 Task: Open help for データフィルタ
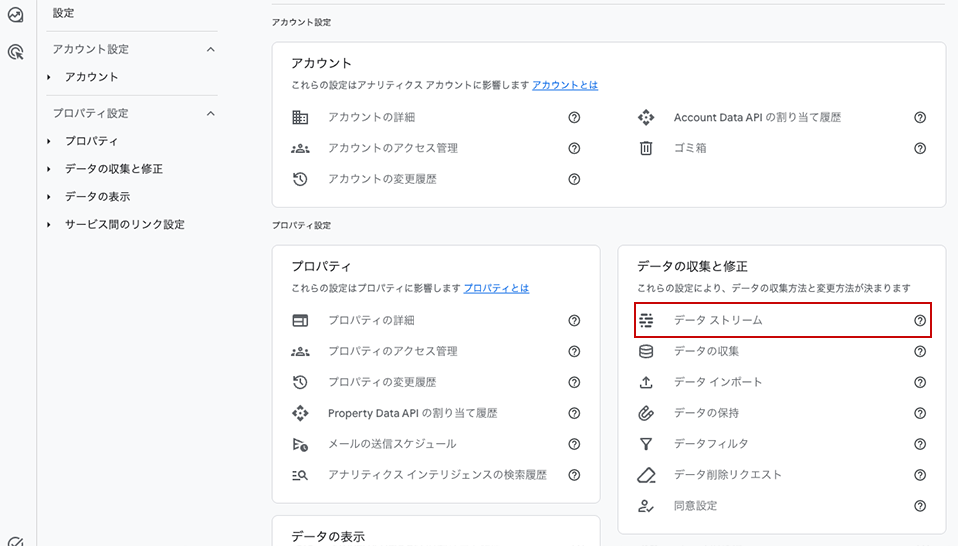pyautogui.click(x=920, y=444)
